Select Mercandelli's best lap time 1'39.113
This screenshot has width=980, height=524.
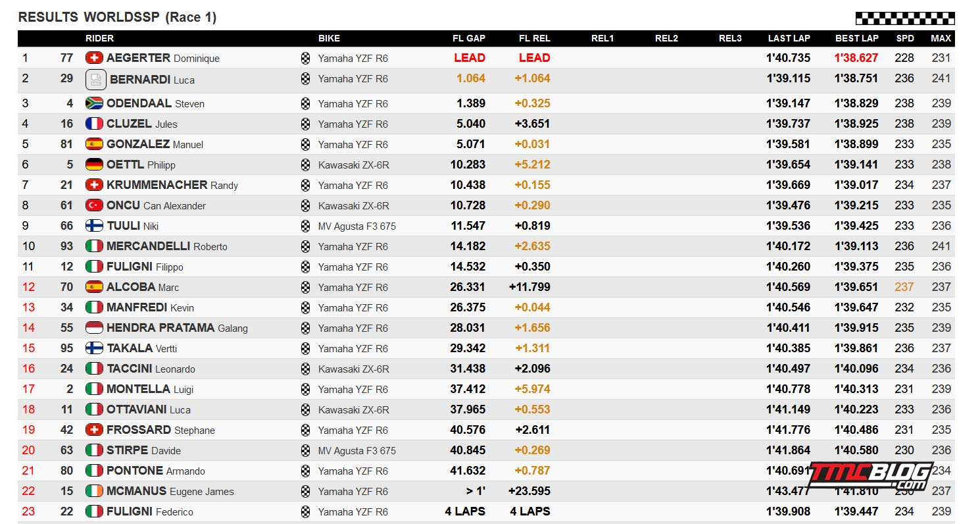tap(856, 246)
